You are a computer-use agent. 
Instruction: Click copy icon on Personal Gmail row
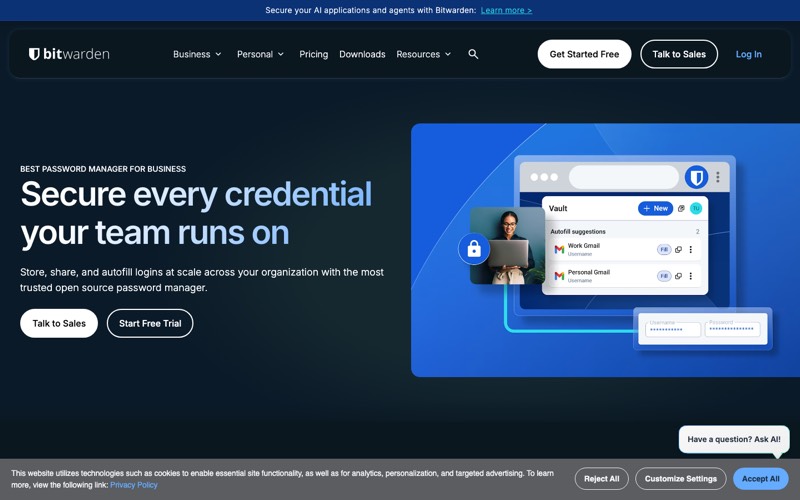679,276
